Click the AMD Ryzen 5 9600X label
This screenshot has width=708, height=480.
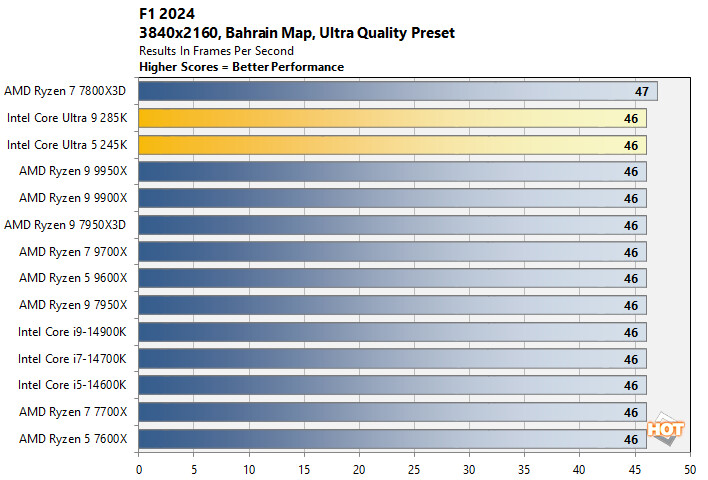point(73,278)
